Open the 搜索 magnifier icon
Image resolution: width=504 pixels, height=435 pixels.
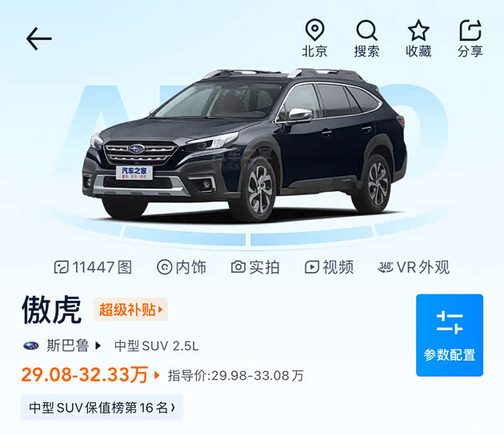[x=366, y=38]
